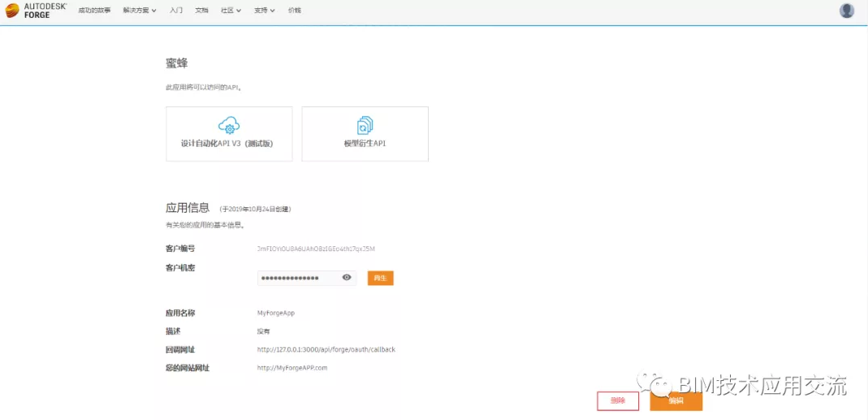Viewport: 868px width, 420px height.
Task: Click the callback URL http://127.0.0.1:3000 text
Action: pos(326,349)
